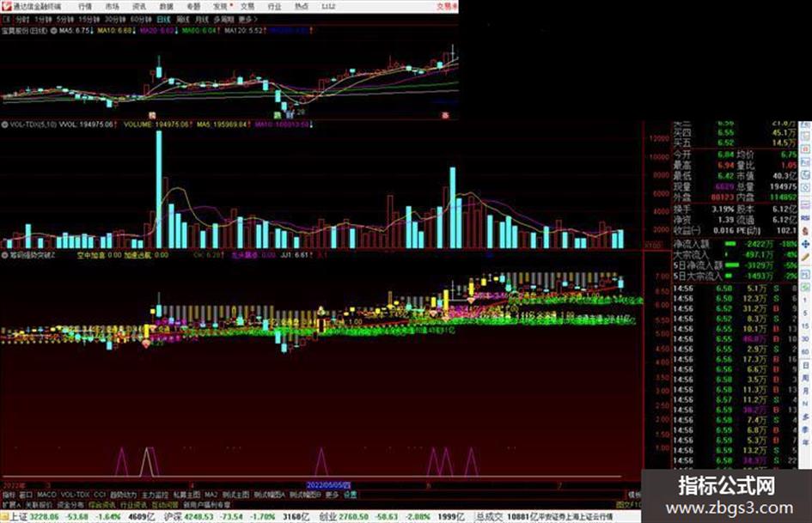Open the 资讯 menu
Image resolution: width=812 pixels, height=523 pixels.
click(x=139, y=6)
